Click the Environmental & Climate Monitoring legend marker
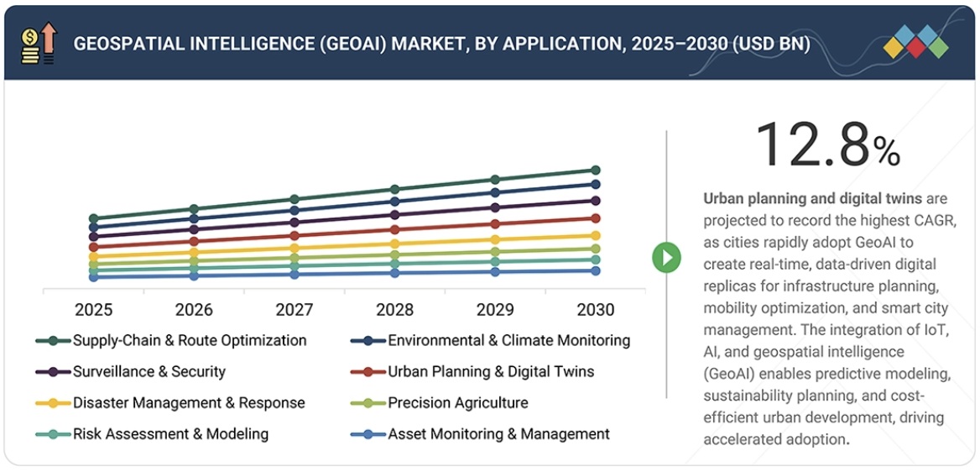This screenshot has width=980, height=472. coord(367,341)
